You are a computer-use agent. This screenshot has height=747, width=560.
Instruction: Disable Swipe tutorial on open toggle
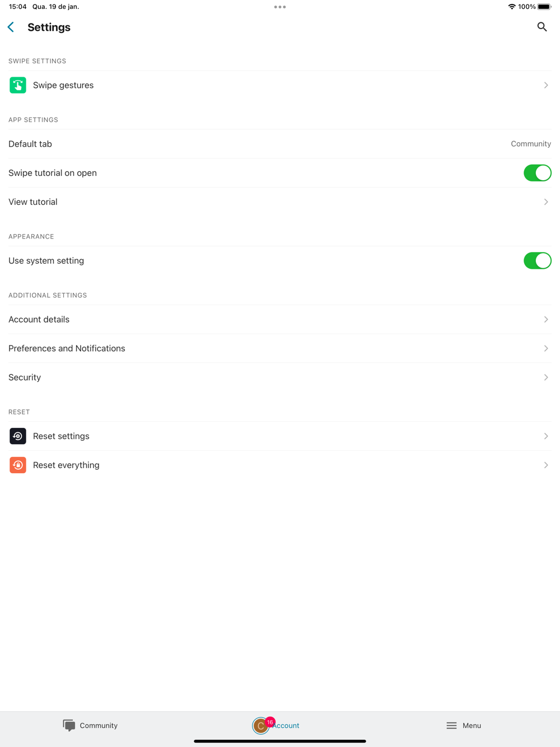pos(537,173)
